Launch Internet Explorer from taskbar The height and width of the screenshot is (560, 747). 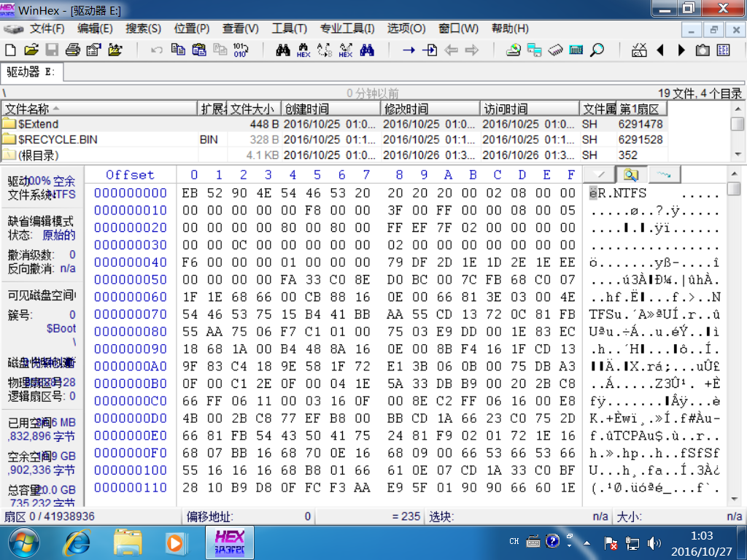[77, 542]
